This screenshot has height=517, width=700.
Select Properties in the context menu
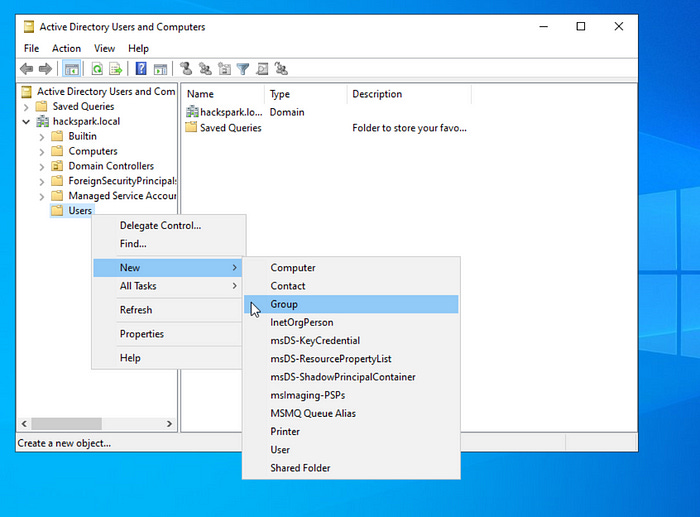(169, 334)
